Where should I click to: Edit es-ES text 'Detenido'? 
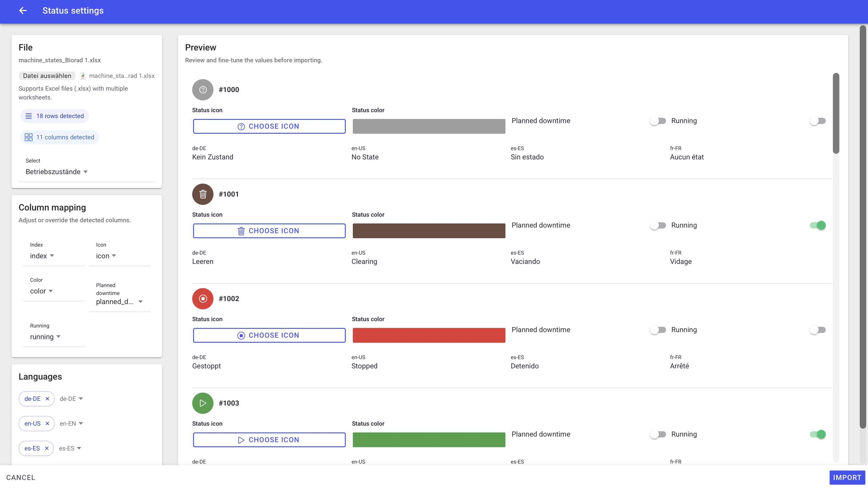coord(525,366)
